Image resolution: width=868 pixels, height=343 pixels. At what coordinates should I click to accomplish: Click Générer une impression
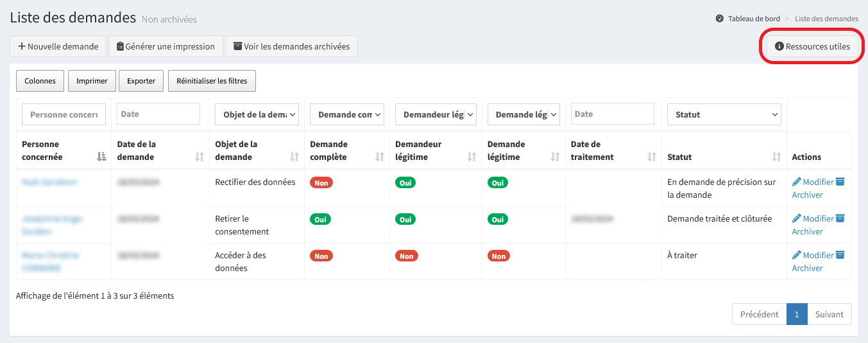[166, 46]
